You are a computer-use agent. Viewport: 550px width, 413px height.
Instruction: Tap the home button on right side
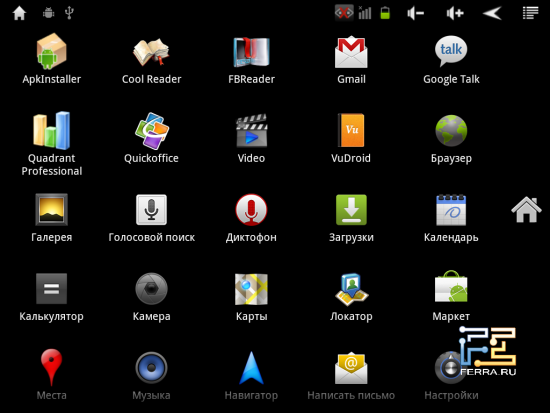click(526, 209)
